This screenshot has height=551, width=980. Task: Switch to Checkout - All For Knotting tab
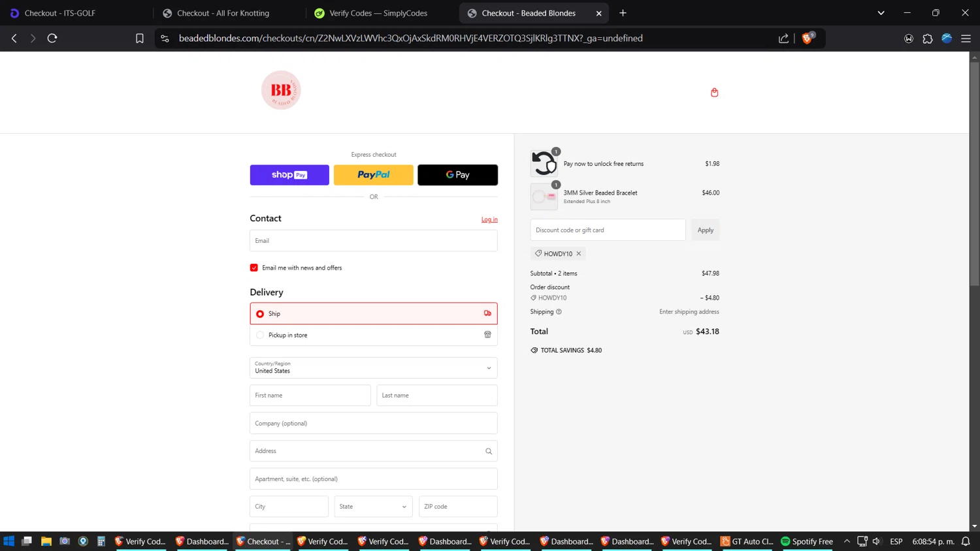pyautogui.click(x=229, y=13)
